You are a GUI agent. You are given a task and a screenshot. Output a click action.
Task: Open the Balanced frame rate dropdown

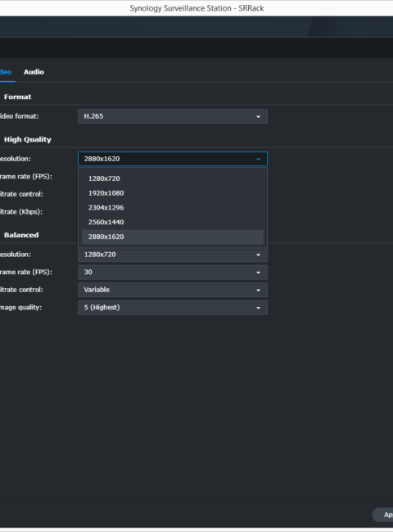pyautogui.click(x=173, y=273)
